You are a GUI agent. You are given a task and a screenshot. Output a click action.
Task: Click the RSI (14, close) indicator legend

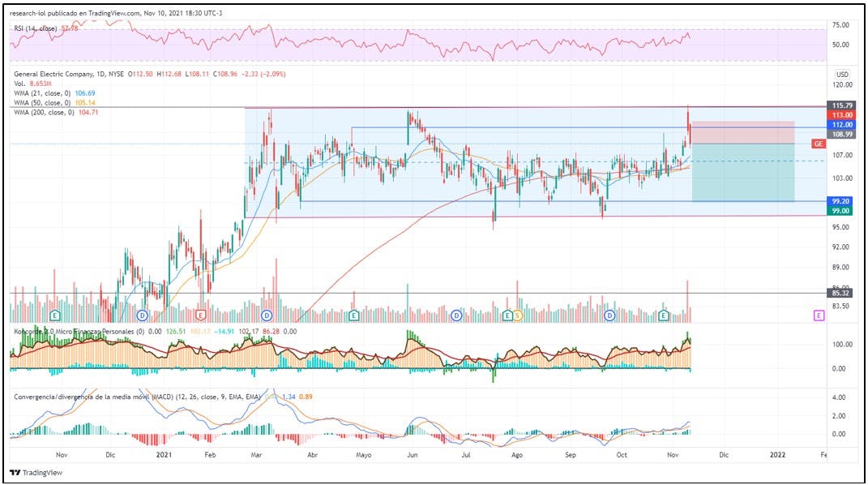click(36, 28)
